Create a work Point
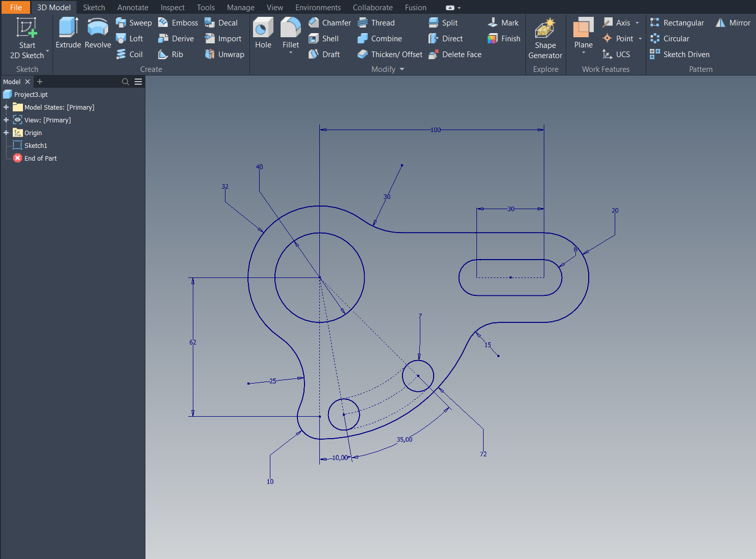756x559 pixels. point(618,39)
